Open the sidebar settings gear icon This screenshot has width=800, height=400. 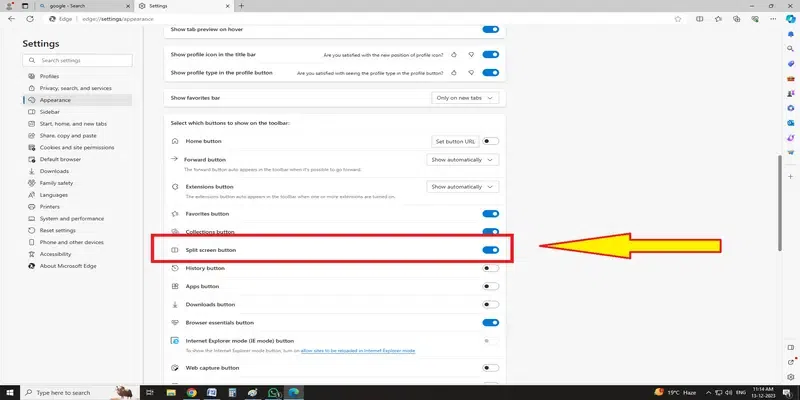791,377
